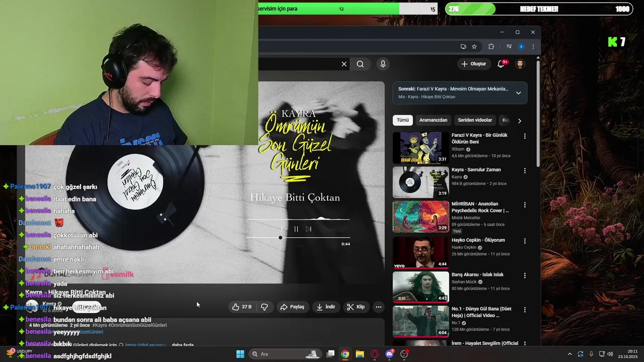Click the daha fazla description link
The image size is (644, 362).
click(x=183, y=345)
